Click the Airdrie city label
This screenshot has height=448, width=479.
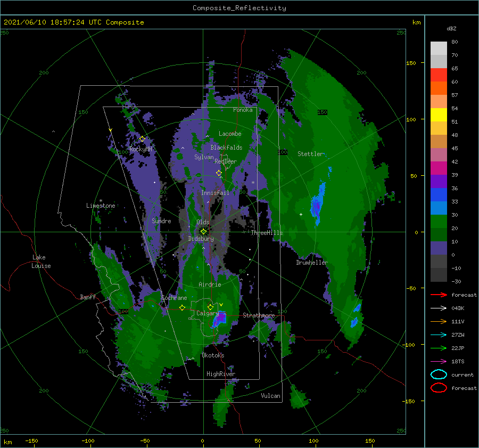[210, 284]
